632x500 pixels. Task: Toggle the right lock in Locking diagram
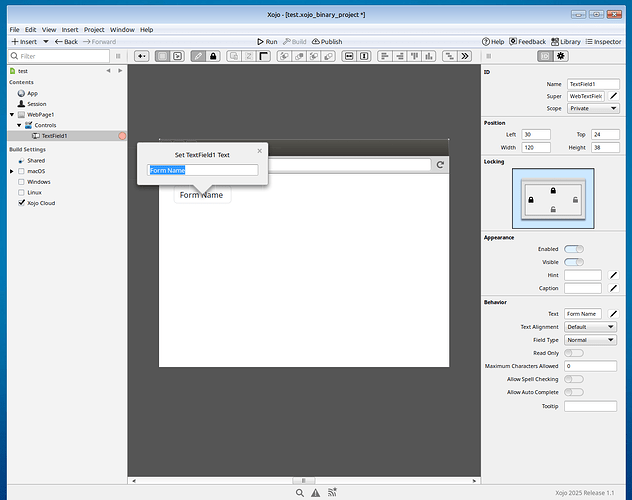(575, 199)
